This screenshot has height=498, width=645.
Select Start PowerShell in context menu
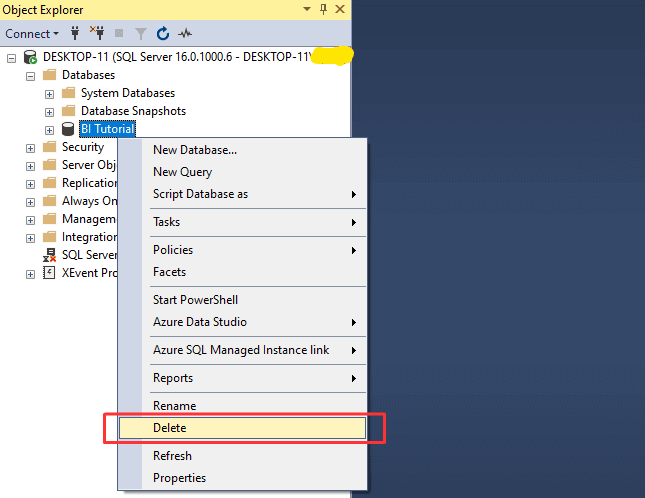242,300
